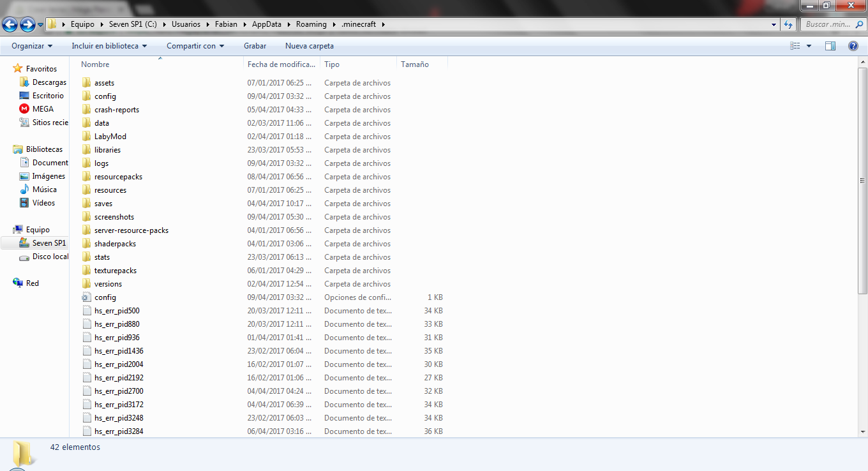Select the libraries folder icon
The height and width of the screenshot is (471, 868).
coord(87,150)
